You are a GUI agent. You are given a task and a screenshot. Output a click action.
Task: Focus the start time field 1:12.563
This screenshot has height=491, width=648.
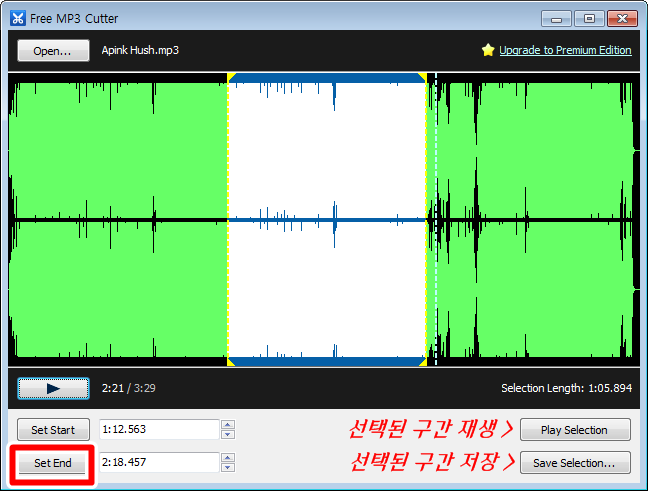click(x=159, y=429)
